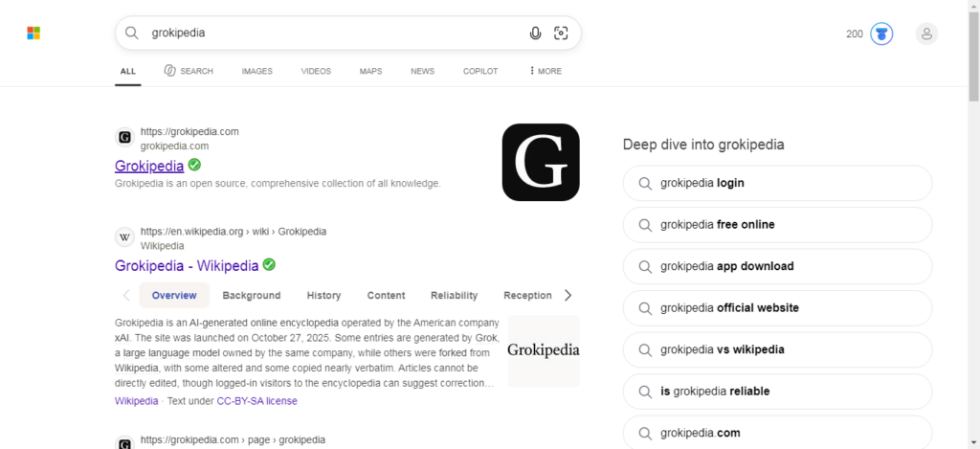Click magnifier icon in is grokipedia reliable
This screenshot has height=449, width=980.
[645, 392]
